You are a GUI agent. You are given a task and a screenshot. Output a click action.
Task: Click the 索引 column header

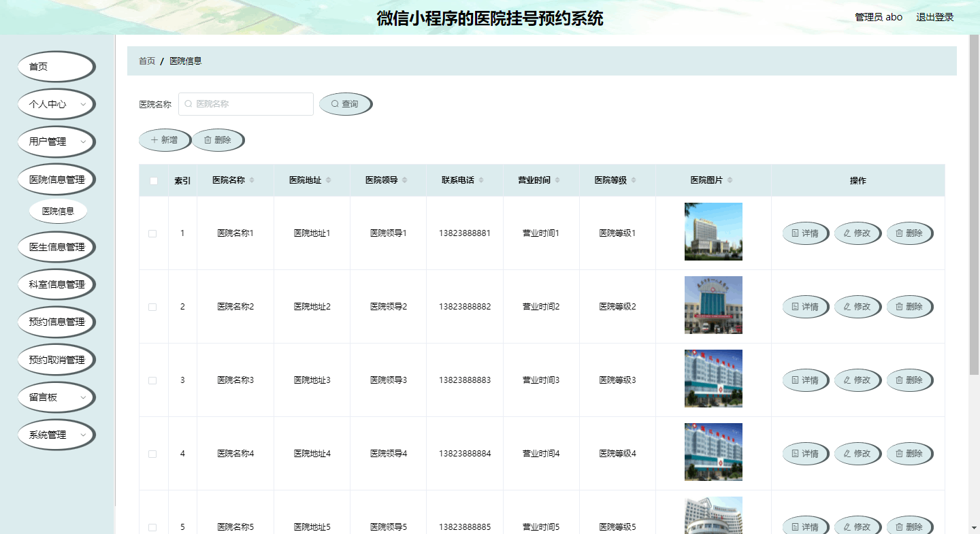click(x=182, y=181)
